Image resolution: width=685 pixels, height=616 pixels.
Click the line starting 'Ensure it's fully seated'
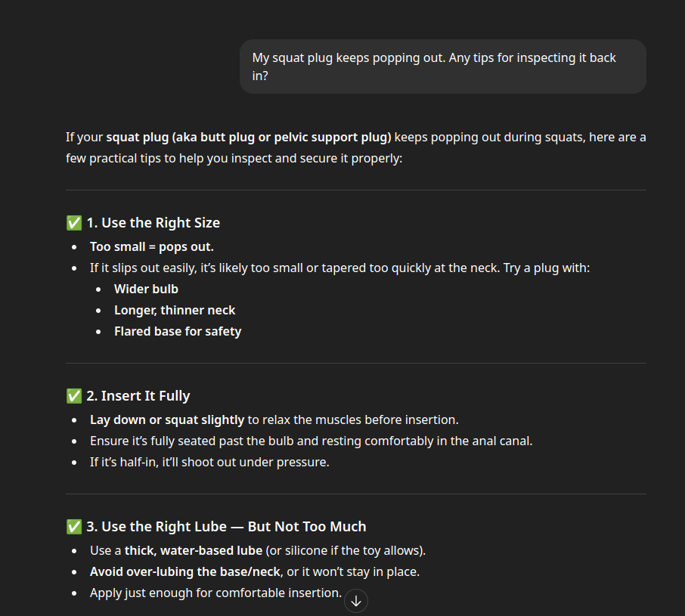point(311,441)
